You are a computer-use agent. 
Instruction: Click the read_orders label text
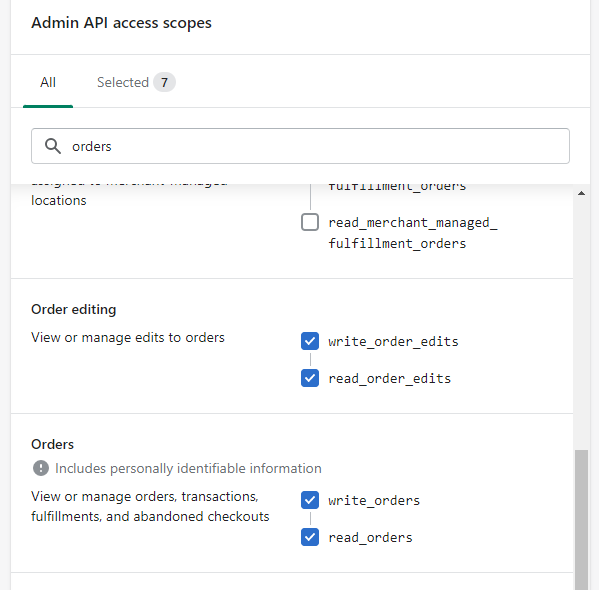point(371,537)
